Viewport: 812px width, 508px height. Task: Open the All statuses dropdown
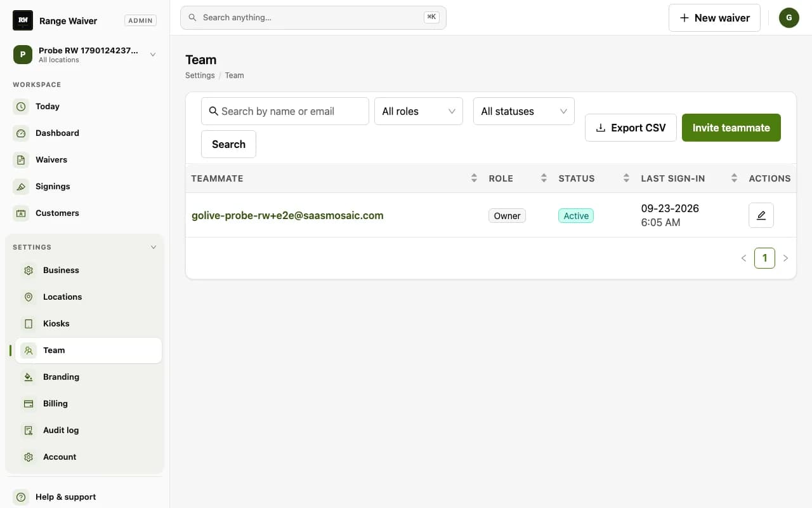tap(524, 111)
